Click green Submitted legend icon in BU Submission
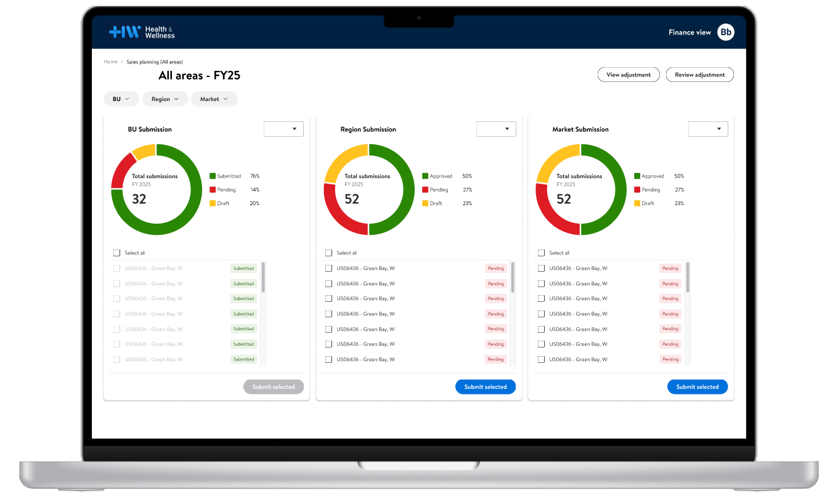The image size is (838, 504). tap(213, 176)
